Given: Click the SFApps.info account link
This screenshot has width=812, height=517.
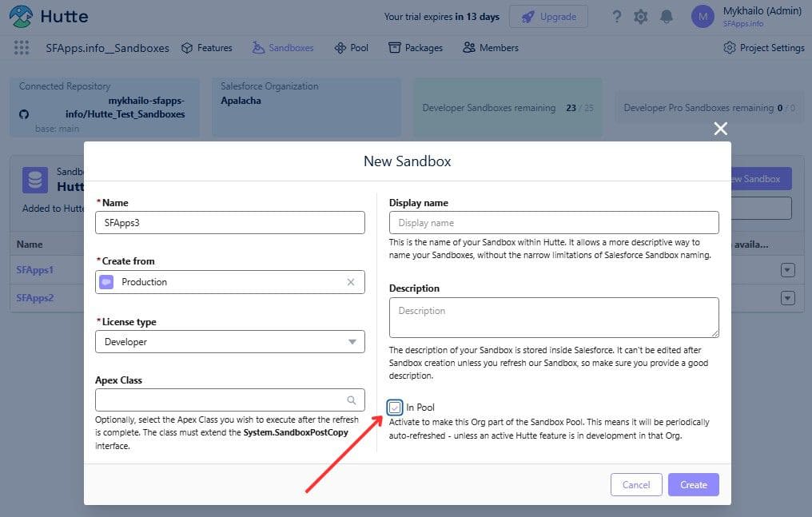Looking at the screenshot, I should pyautogui.click(x=743, y=24).
